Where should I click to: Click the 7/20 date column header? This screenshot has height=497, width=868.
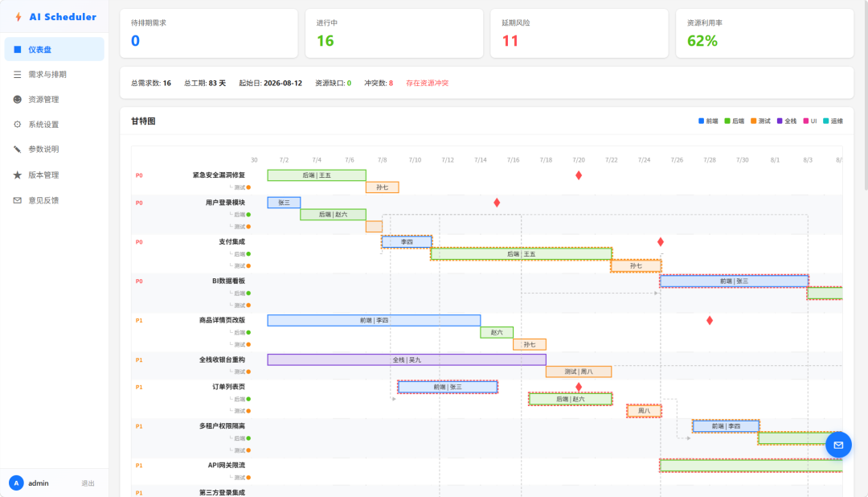(x=579, y=160)
